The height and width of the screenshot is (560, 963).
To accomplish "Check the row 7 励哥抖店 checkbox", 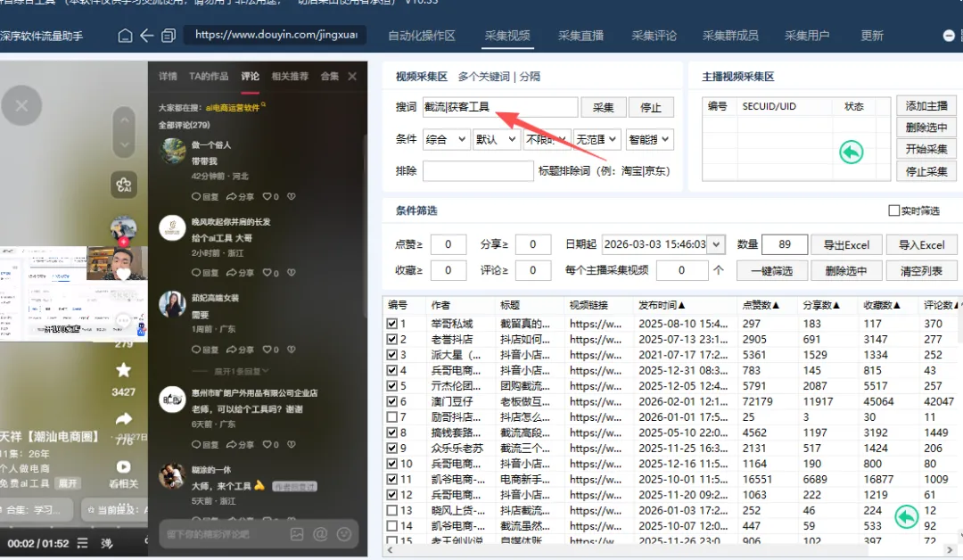I will tap(391, 417).
